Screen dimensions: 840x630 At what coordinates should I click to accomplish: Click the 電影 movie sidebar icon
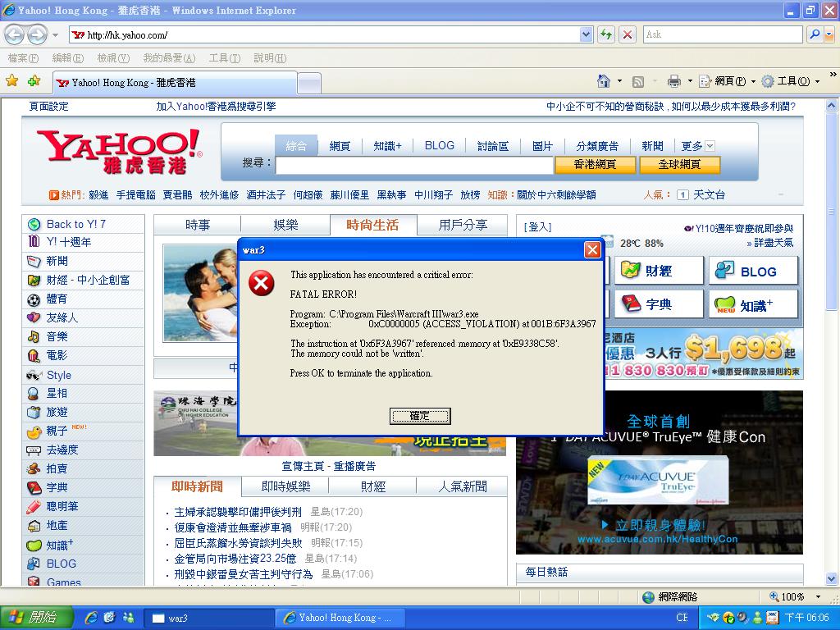[x=34, y=355]
